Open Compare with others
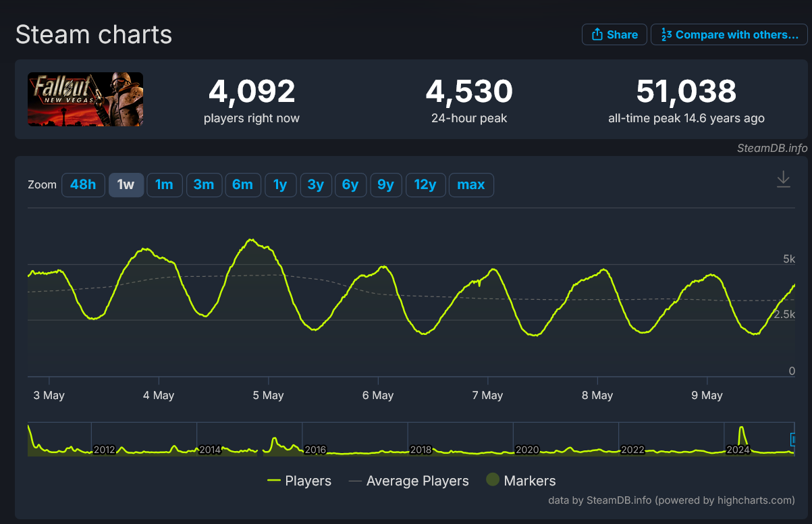812x524 pixels. pyautogui.click(x=729, y=34)
